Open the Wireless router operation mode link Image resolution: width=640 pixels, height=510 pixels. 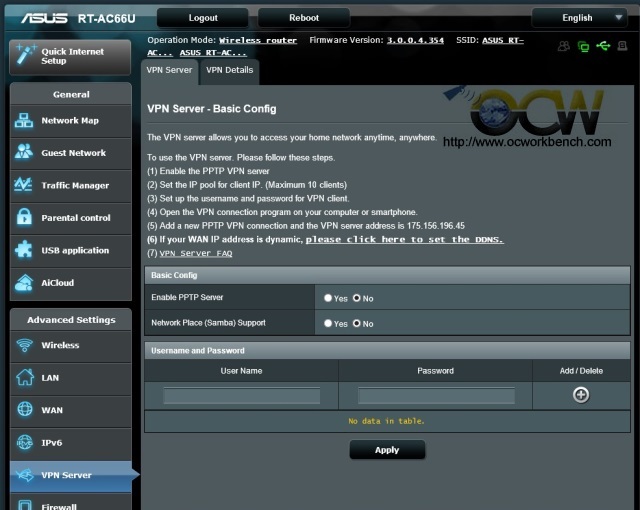pos(258,40)
